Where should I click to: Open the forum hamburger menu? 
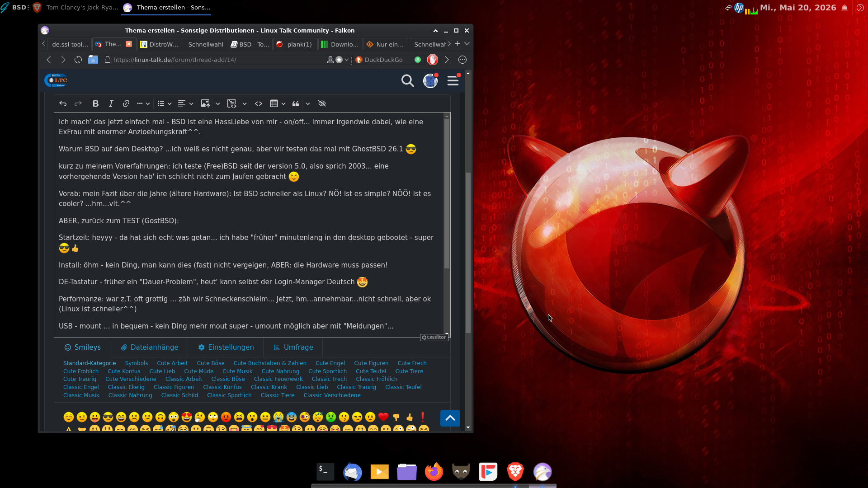tap(453, 80)
